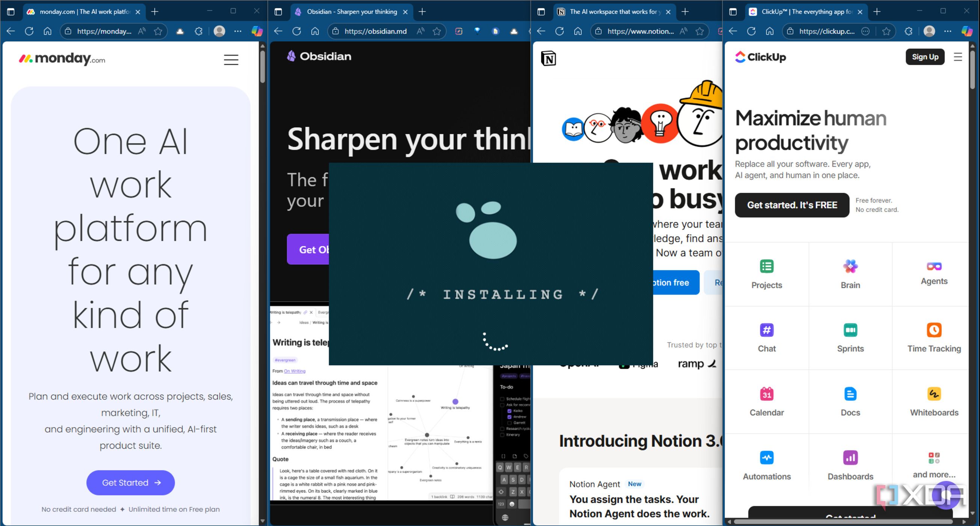The image size is (980, 526).
Task: Favorite the obsidian.md page with star
Action: pos(437,31)
